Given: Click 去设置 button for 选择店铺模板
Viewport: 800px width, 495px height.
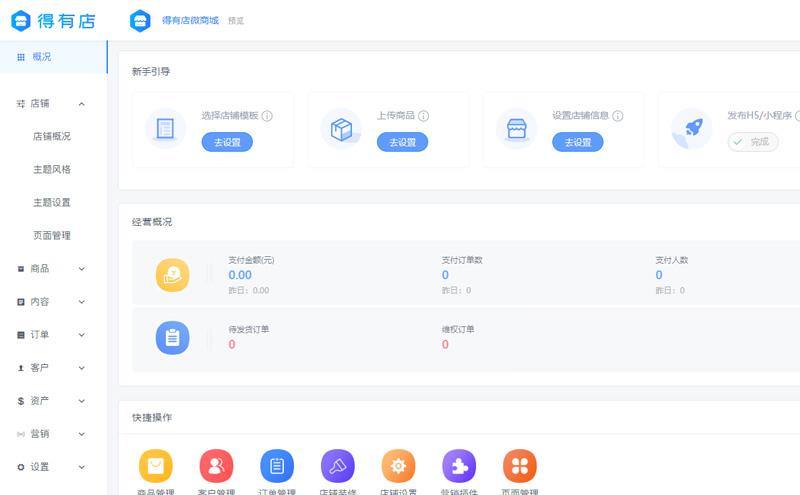Looking at the screenshot, I should (227, 142).
